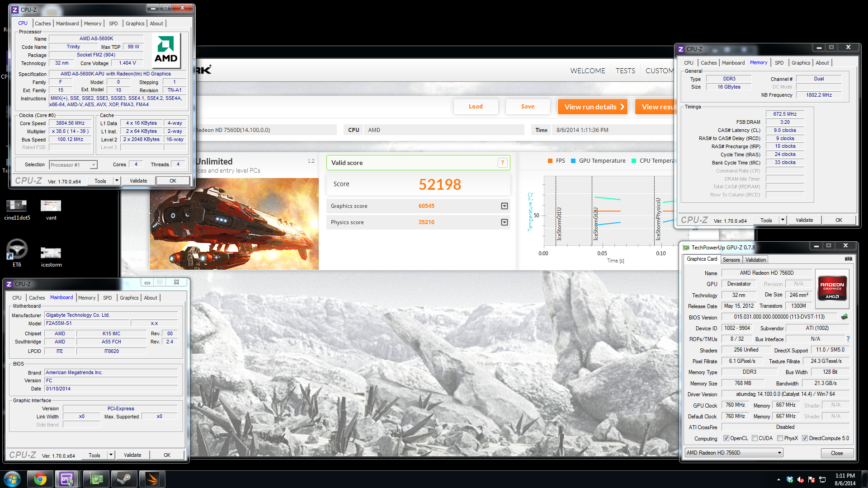This screenshot has width=868, height=488.
Task: Click OK in the CPU-Z Mainboard window
Action: [167, 455]
